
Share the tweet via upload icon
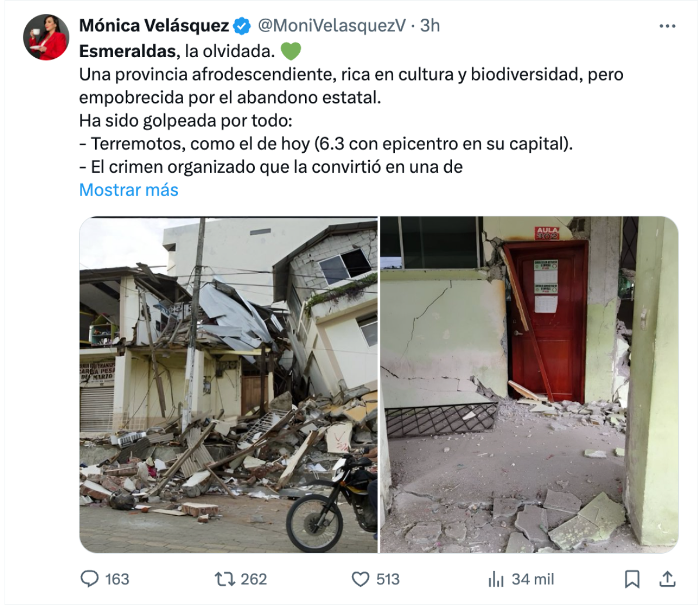667,579
